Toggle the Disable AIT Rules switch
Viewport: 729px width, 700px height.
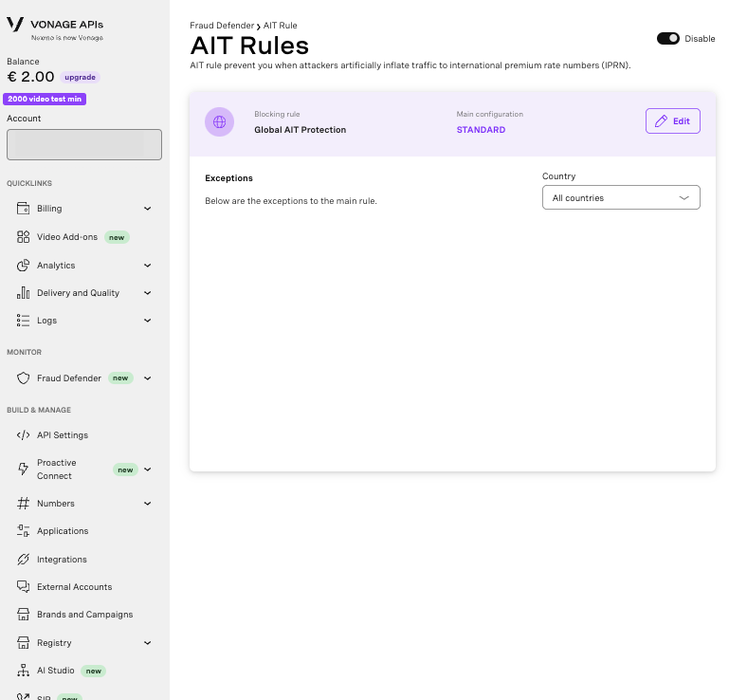coord(668,39)
